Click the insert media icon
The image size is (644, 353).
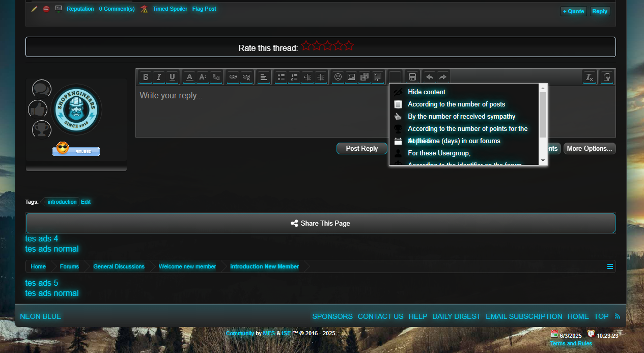(x=365, y=77)
